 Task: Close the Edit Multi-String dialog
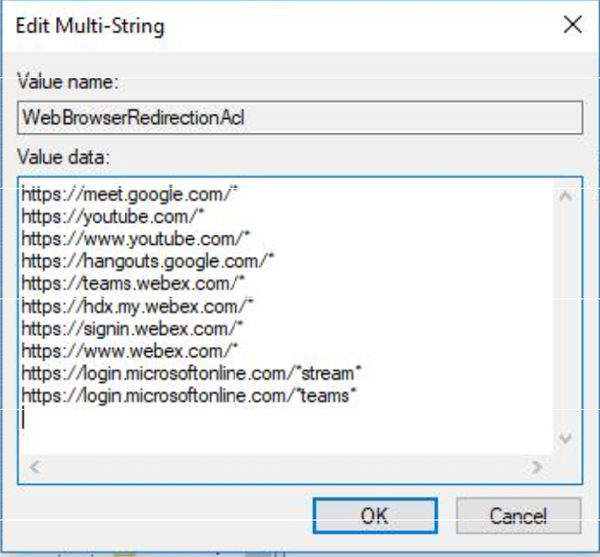572,26
